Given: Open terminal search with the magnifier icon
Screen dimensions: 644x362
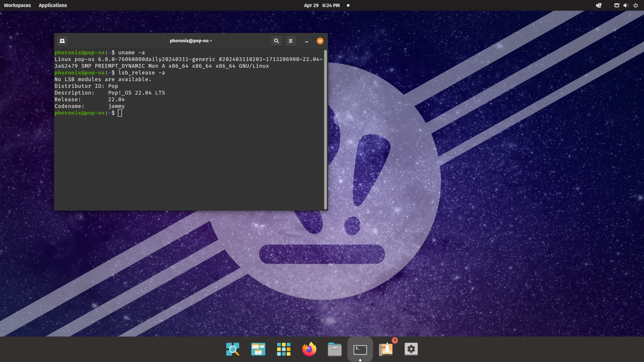Looking at the screenshot, I should pos(276,41).
